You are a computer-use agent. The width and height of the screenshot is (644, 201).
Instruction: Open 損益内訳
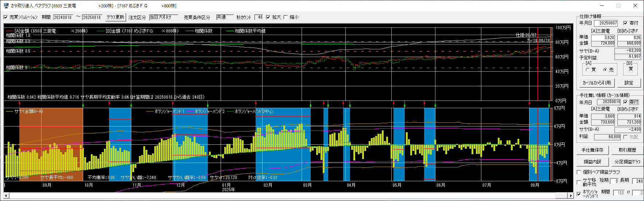coord(593,162)
